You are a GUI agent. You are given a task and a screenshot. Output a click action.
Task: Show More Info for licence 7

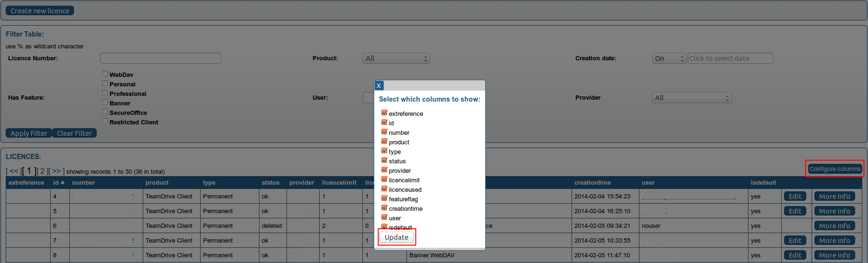click(x=835, y=241)
